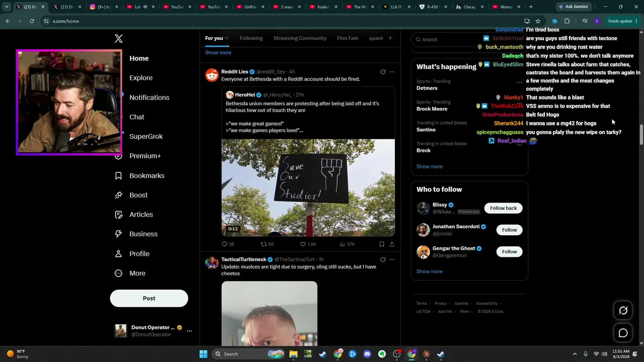
Task: Open the TacticalTurtleneck post photo
Action: 269,314
